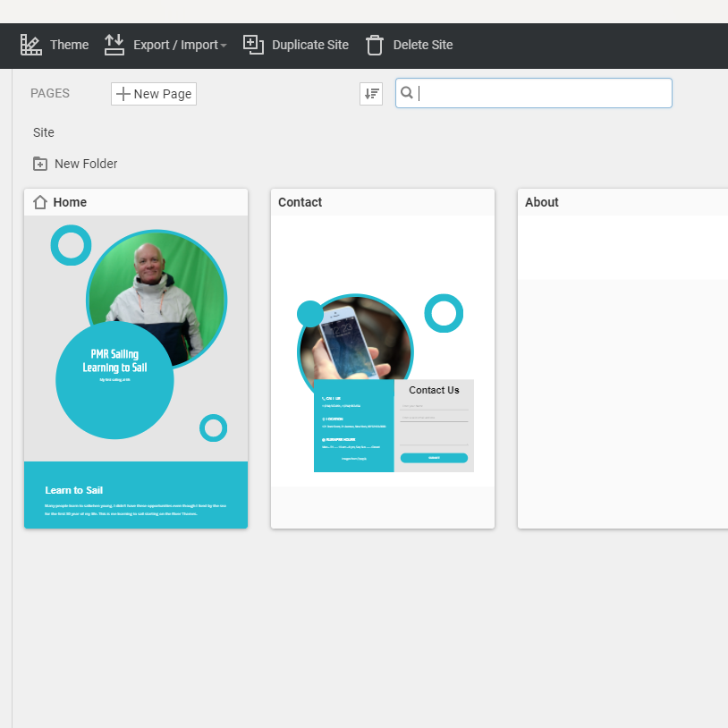Add a page with New Page button
This screenshot has height=728, width=728.
(x=154, y=94)
